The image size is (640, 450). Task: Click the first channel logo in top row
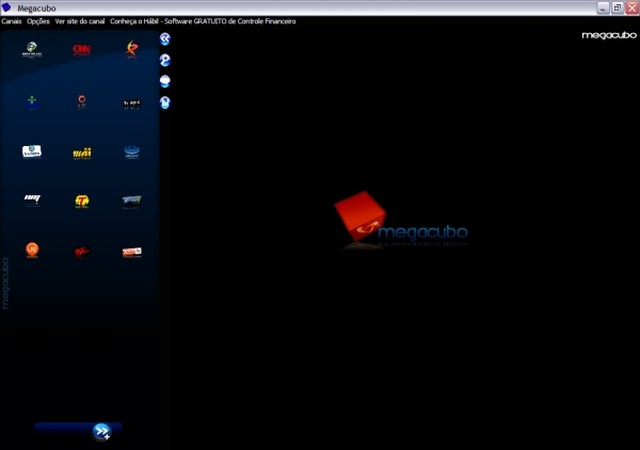[x=32, y=49]
